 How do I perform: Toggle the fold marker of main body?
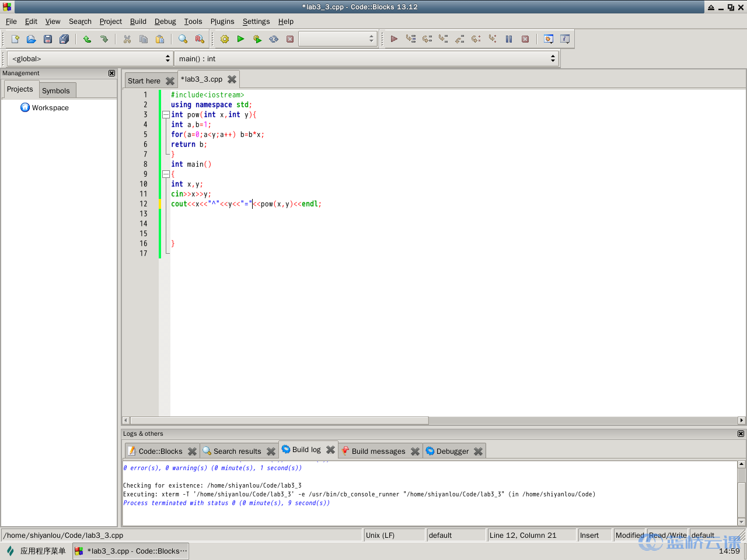point(166,174)
